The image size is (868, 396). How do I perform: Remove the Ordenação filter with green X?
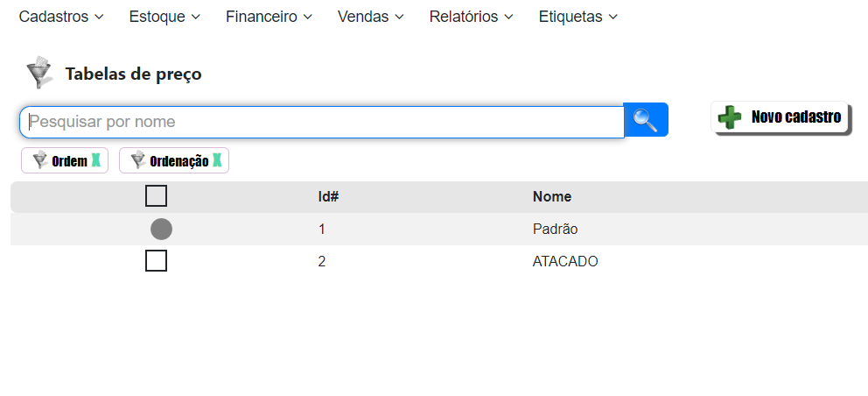coord(217,160)
